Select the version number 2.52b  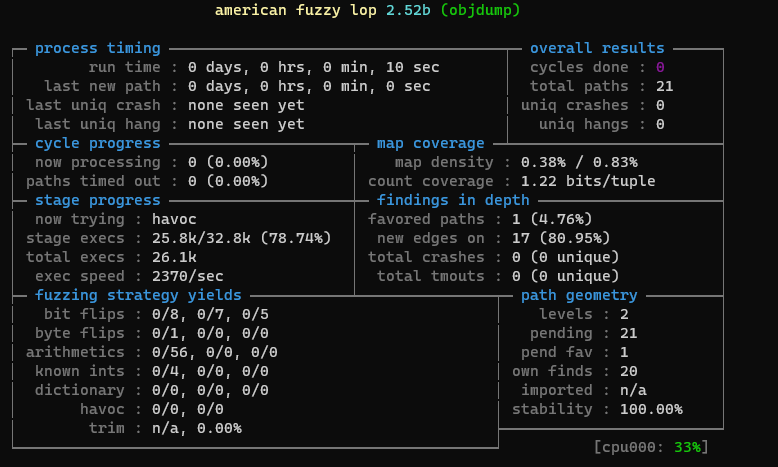click(x=408, y=10)
